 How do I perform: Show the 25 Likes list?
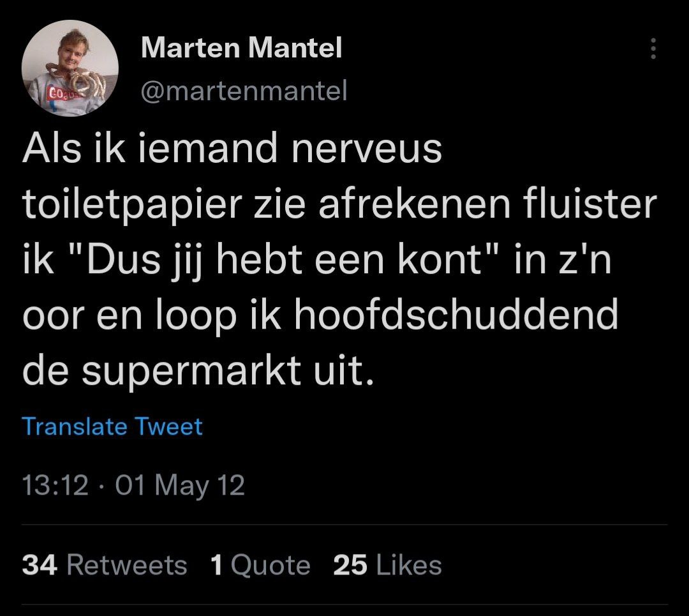(387, 566)
